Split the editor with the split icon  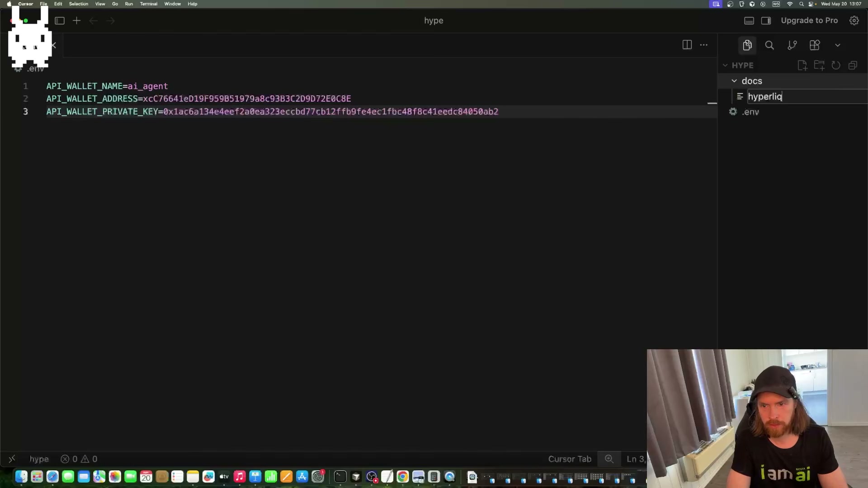tap(687, 45)
